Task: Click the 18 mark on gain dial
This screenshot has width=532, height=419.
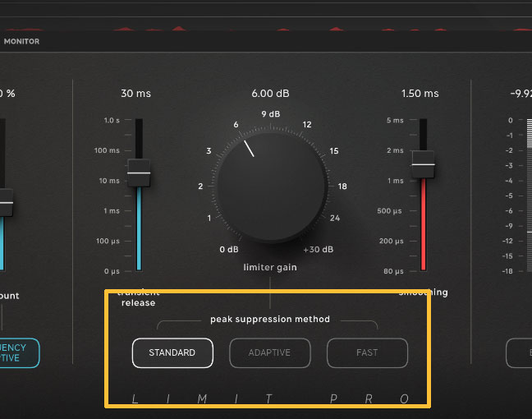Action: click(342, 186)
